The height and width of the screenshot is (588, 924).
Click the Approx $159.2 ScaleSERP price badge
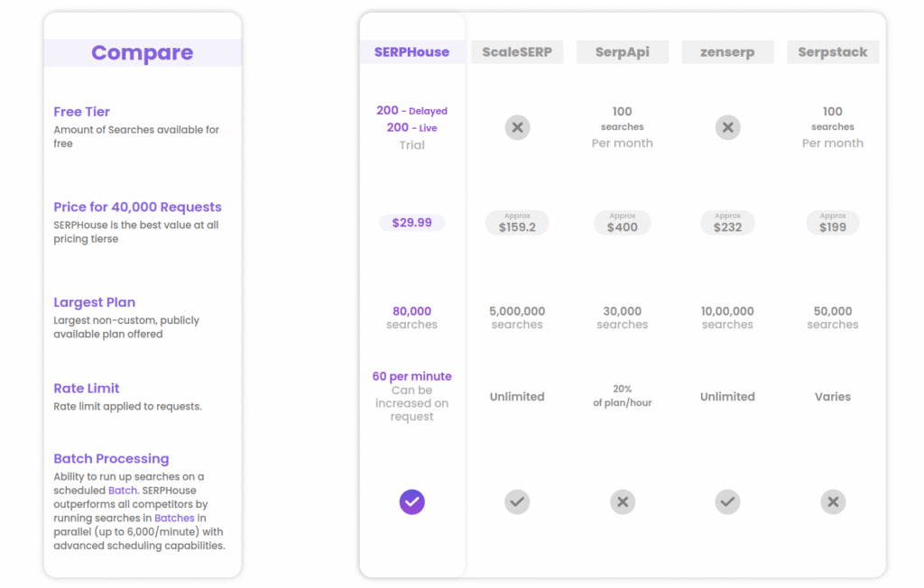coord(517,223)
